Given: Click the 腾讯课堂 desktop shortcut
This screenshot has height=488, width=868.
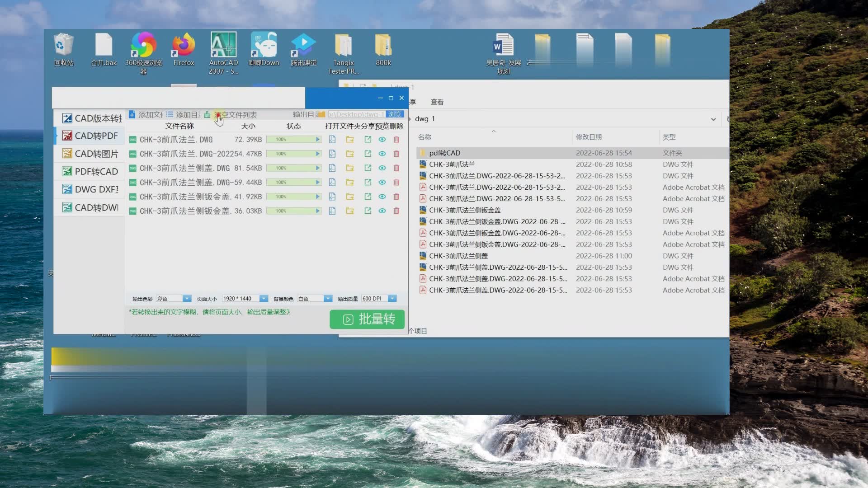Looking at the screenshot, I should [x=303, y=50].
